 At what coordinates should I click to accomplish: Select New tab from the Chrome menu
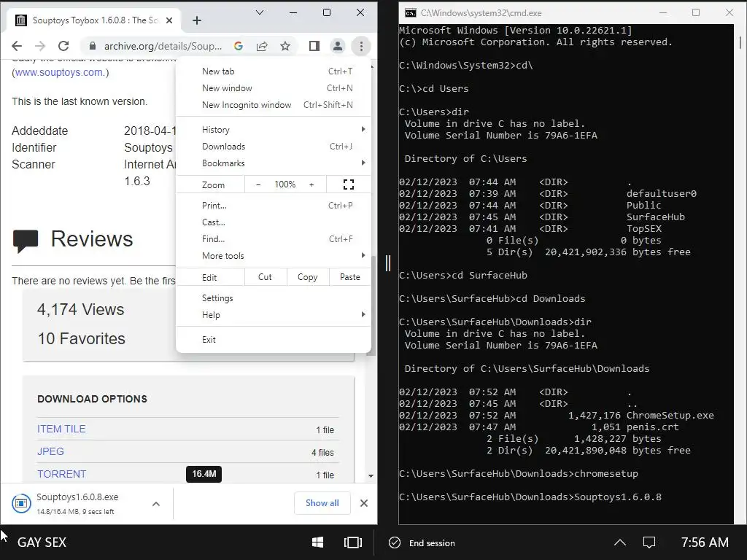coord(274,71)
